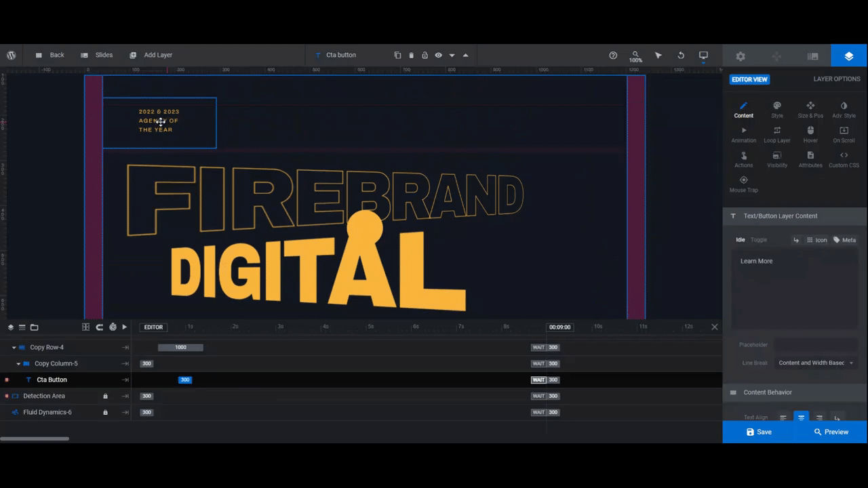
Task: Set text align to left
Action: [x=783, y=418]
